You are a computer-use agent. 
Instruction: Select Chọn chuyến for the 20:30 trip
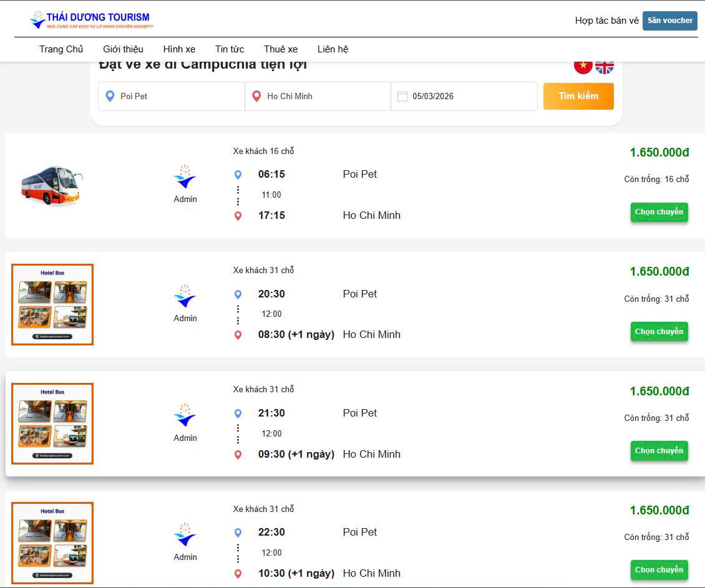pos(659,332)
